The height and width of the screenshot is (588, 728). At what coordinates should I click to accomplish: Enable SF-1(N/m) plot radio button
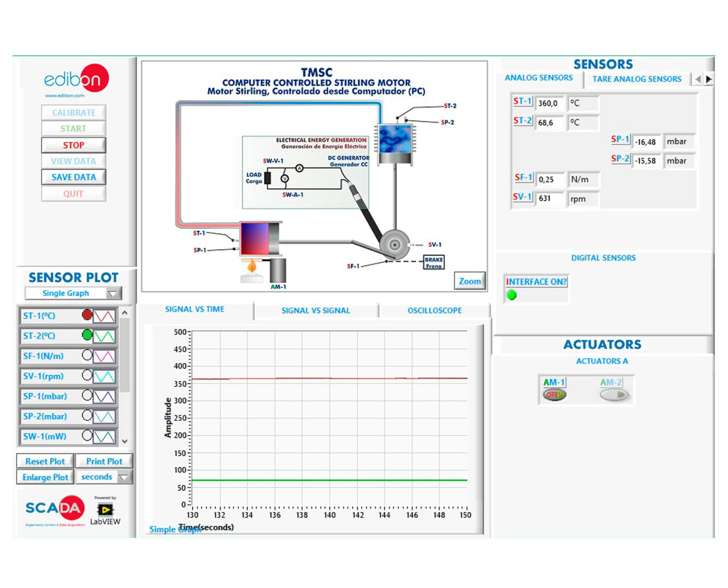click(87, 355)
